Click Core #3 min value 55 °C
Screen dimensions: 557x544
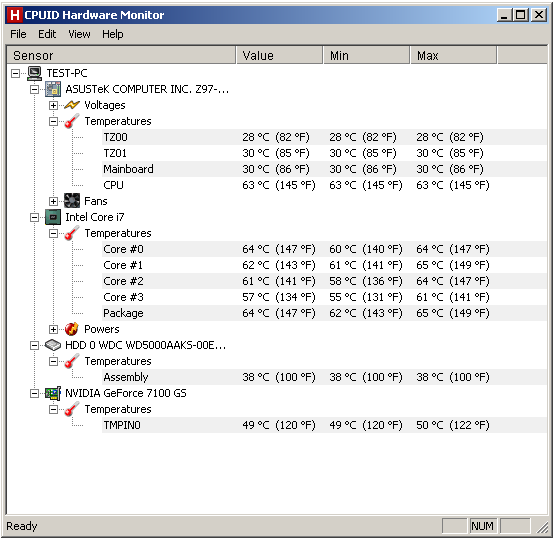point(366,297)
